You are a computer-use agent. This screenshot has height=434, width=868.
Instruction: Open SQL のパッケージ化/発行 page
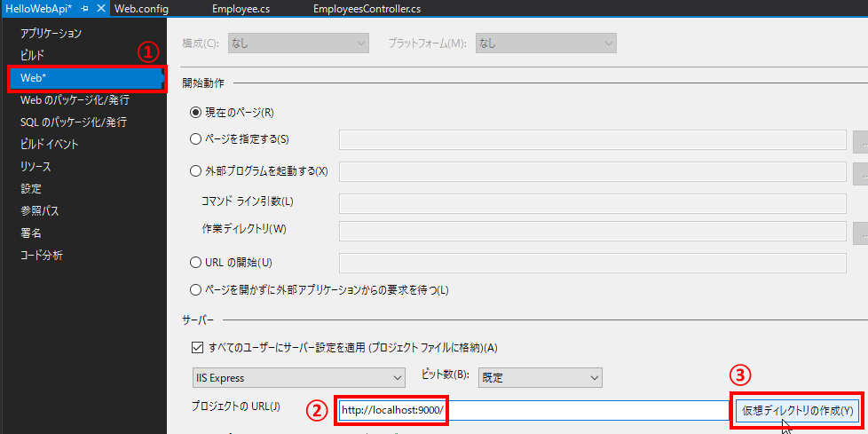(x=74, y=122)
